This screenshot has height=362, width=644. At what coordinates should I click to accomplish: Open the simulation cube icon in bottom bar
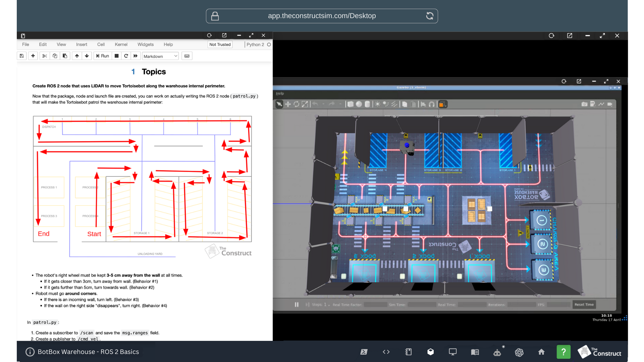[x=430, y=352]
